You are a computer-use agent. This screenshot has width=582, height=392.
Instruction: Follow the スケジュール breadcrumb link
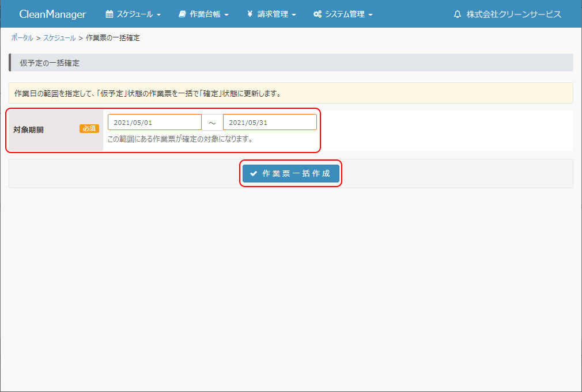[x=59, y=38]
